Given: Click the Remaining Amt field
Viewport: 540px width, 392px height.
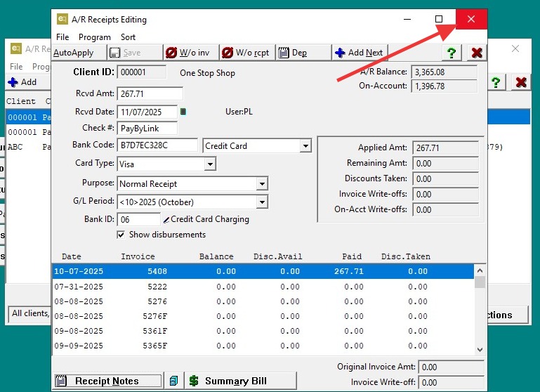Looking at the screenshot, I should pos(446,163).
